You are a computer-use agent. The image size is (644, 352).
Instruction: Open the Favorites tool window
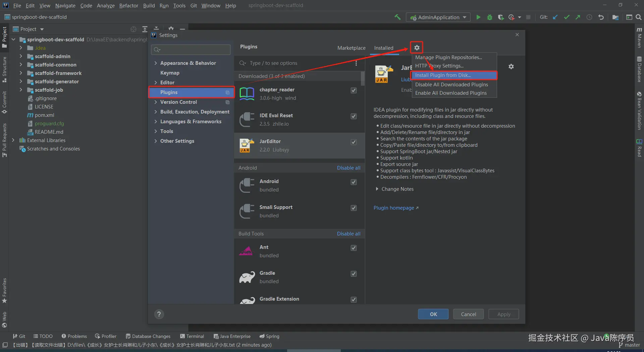tap(4, 291)
